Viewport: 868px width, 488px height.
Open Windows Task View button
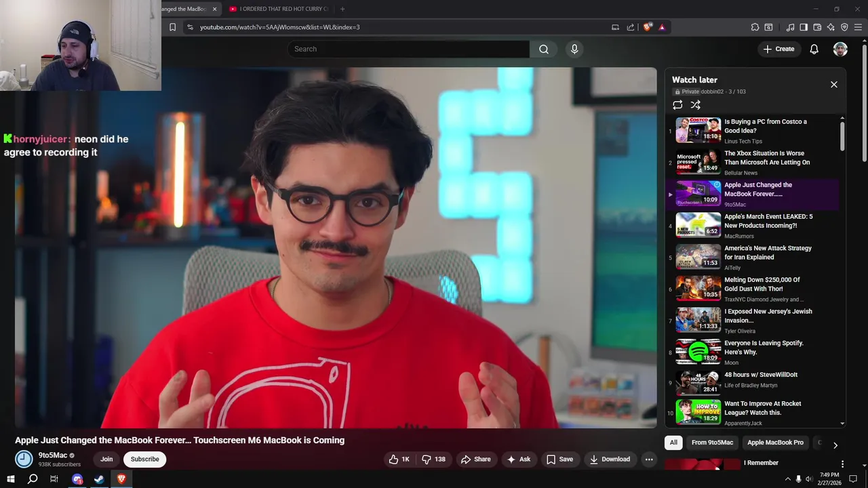point(54,479)
